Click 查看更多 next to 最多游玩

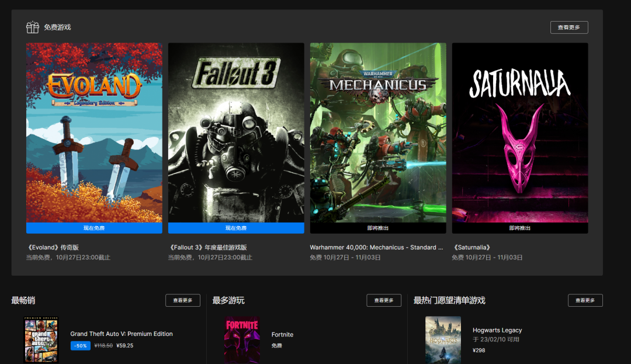coord(384,300)
